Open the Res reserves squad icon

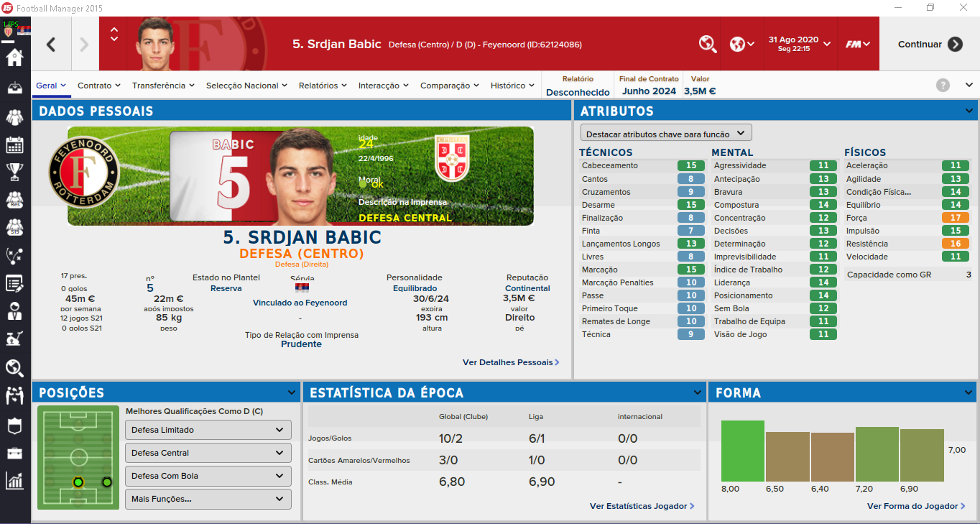(x=14, y=199)
